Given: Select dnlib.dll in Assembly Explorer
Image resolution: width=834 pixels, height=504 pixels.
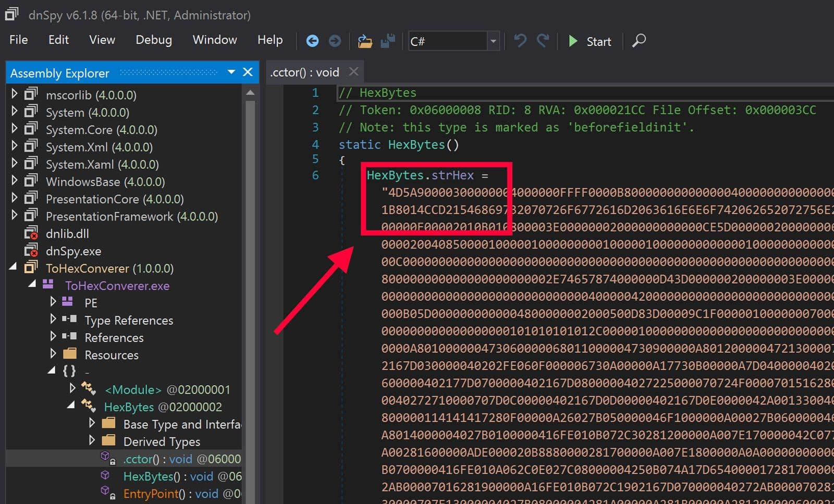Looking at the screenshot, I should [67, 233].
